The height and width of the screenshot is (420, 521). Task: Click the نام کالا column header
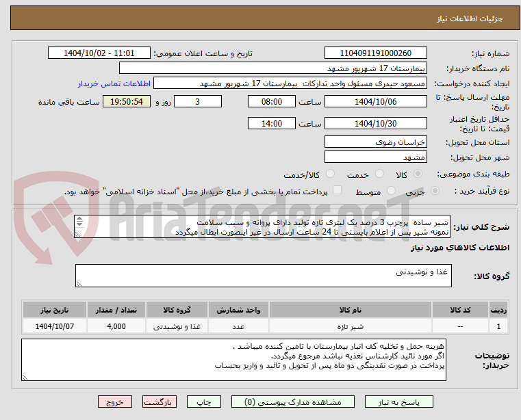(351, 310)
